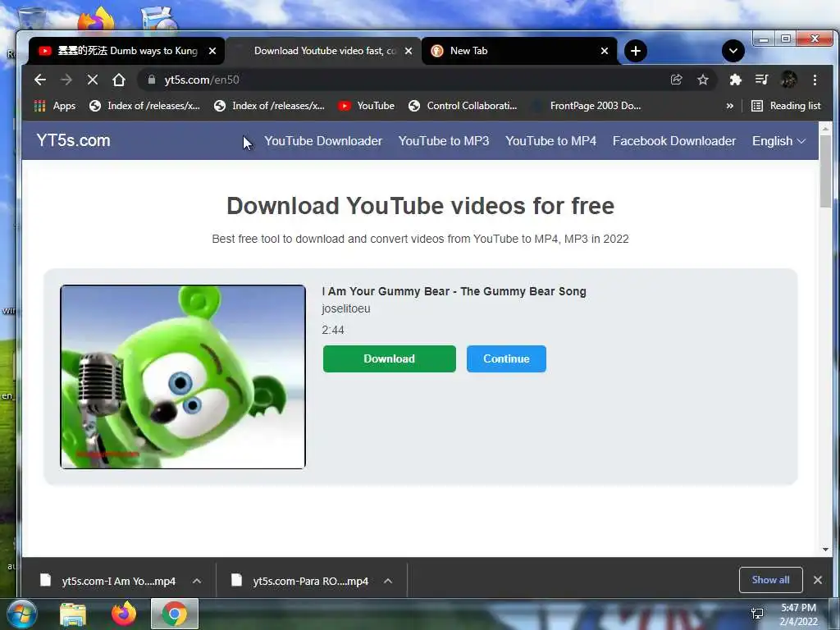The width and height of the screenshot is (840, 630).
Task: Open the Extensions puzzle icon
Action: 736,80
